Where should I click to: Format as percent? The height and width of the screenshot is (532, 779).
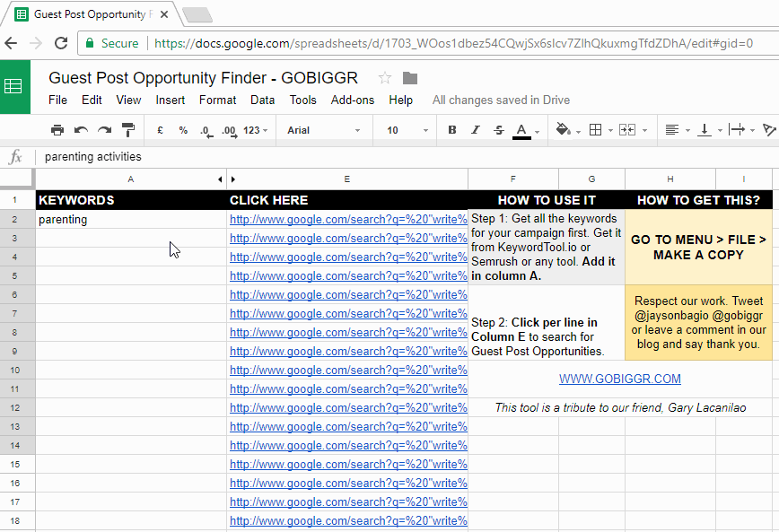click(x=183, y=130)
